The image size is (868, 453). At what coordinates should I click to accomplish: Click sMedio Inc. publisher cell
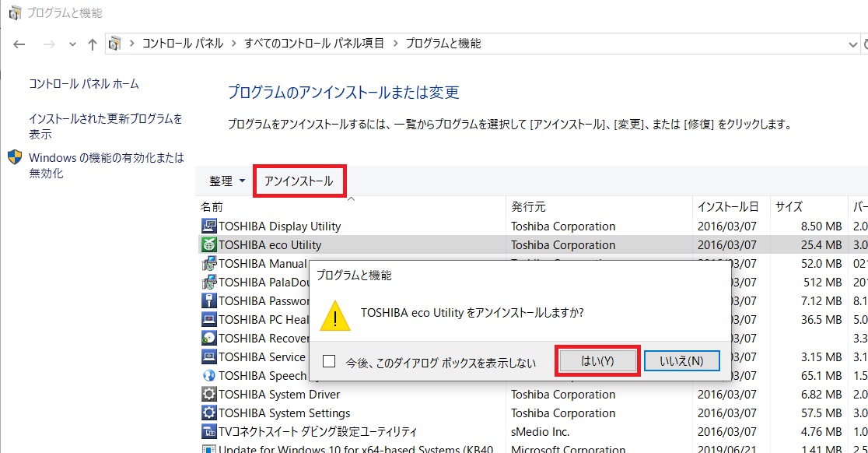point(541,431)
